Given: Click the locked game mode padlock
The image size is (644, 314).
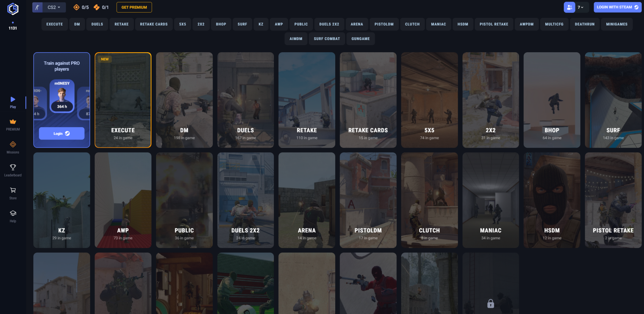Looking at the screenshot, I should [x=491, y=304].
